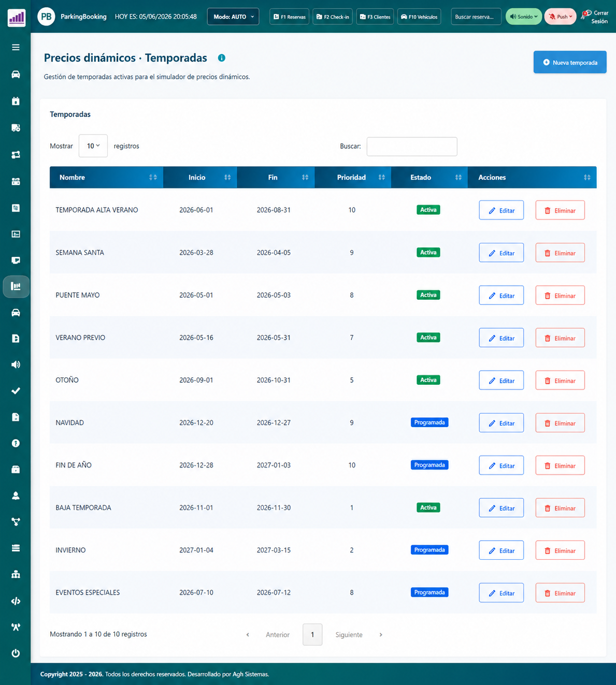Open the speaker volume sidebar icon
The width and height of the screenshot is (616, 685).
tap(16, 365)
